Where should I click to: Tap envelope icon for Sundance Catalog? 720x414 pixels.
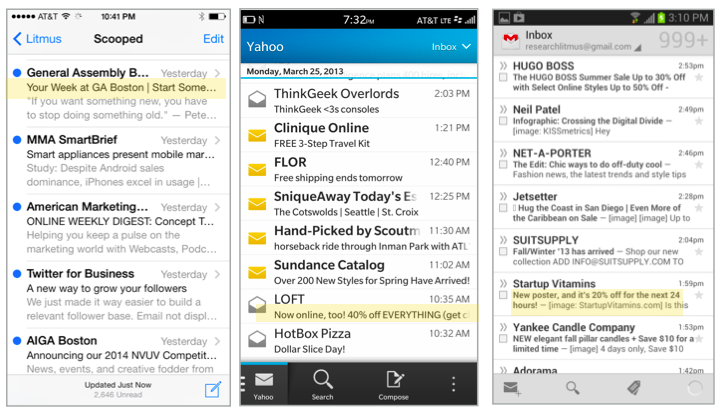[257, 273]
